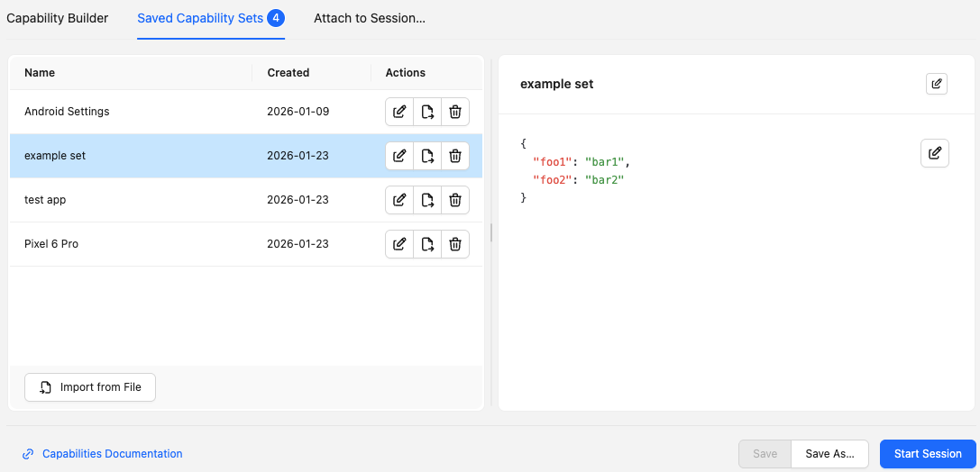Click Import from File button

[90, 387]
